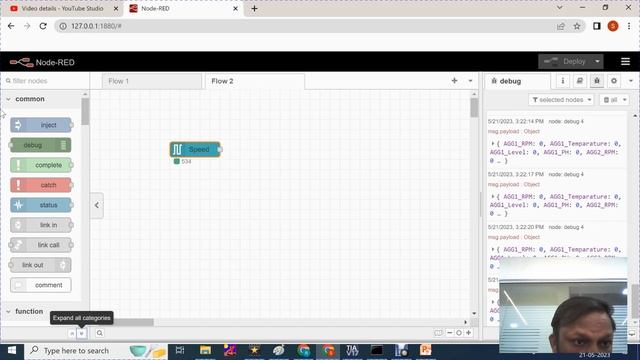The image size is (640, 360).
Task: Switch to the Flow 2 tab
Action: (x=255, y=81)
